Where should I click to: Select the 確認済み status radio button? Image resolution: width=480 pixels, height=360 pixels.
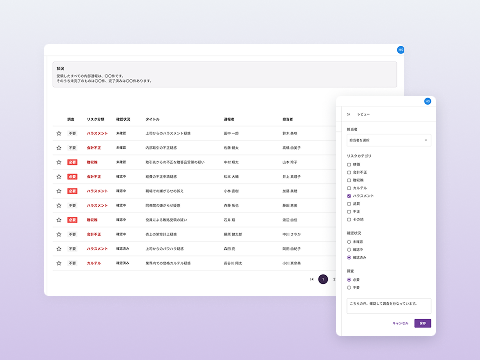(x=349, y=257)
